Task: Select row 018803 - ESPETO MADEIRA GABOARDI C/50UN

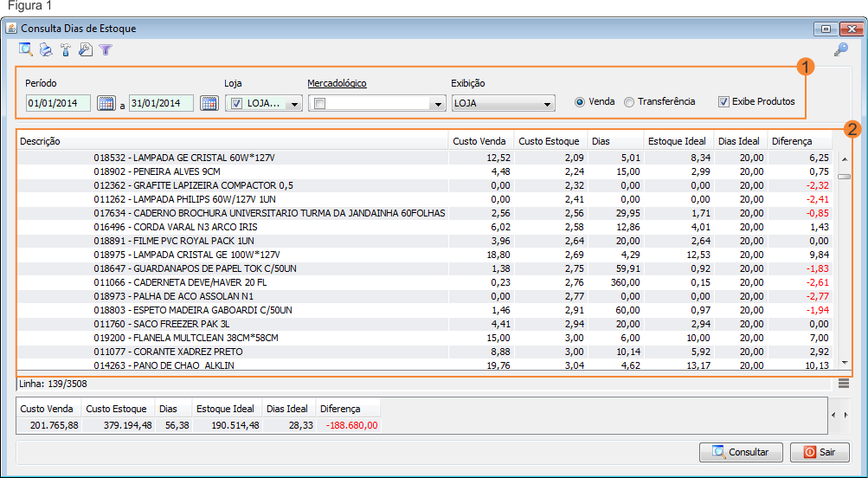Action: click(x=425, y=310)
